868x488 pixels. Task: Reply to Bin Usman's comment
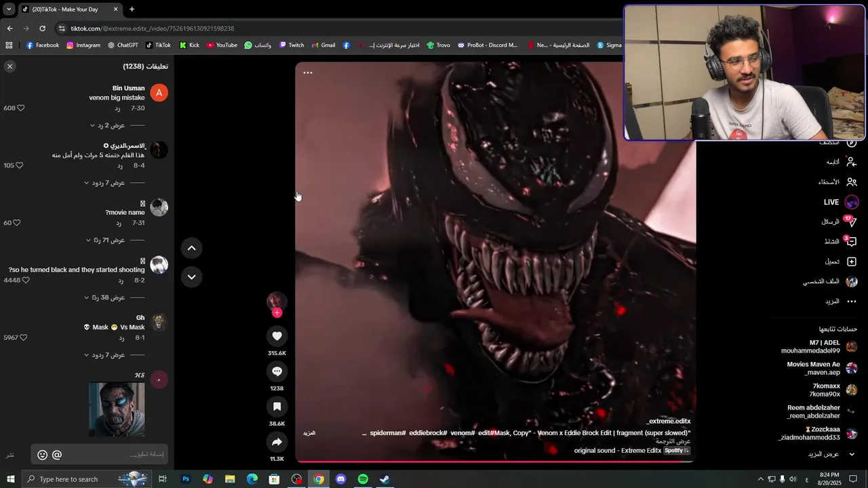[x=117, y=108]
